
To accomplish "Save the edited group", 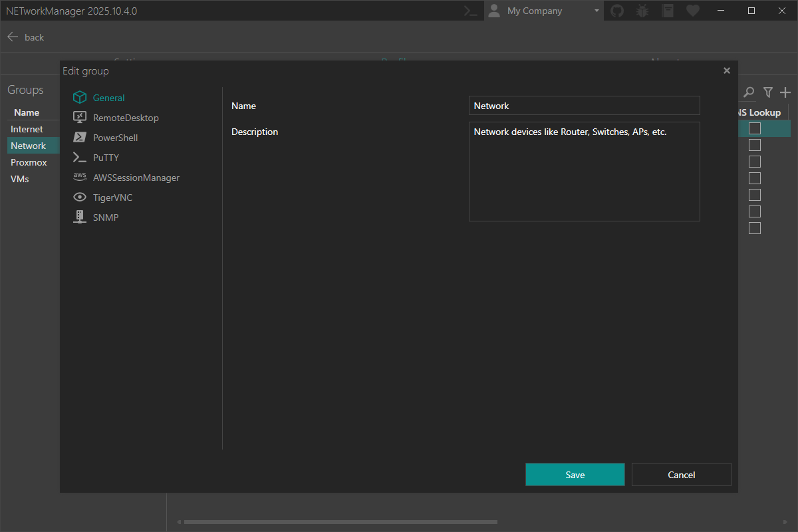I will click(575, 474).
